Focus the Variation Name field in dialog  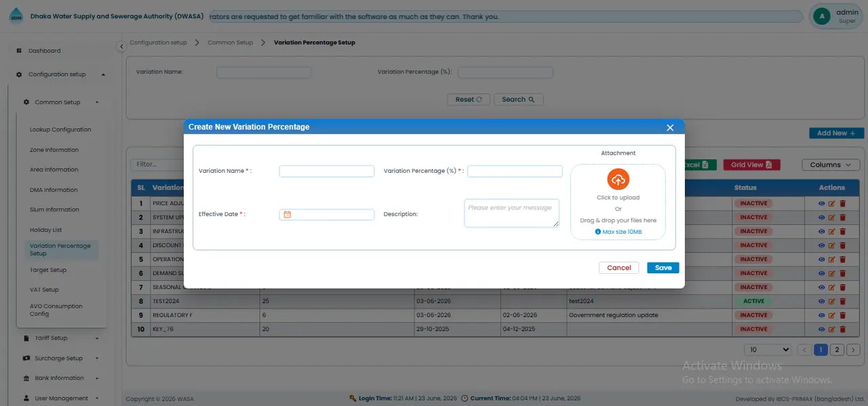tap(327, 171)
